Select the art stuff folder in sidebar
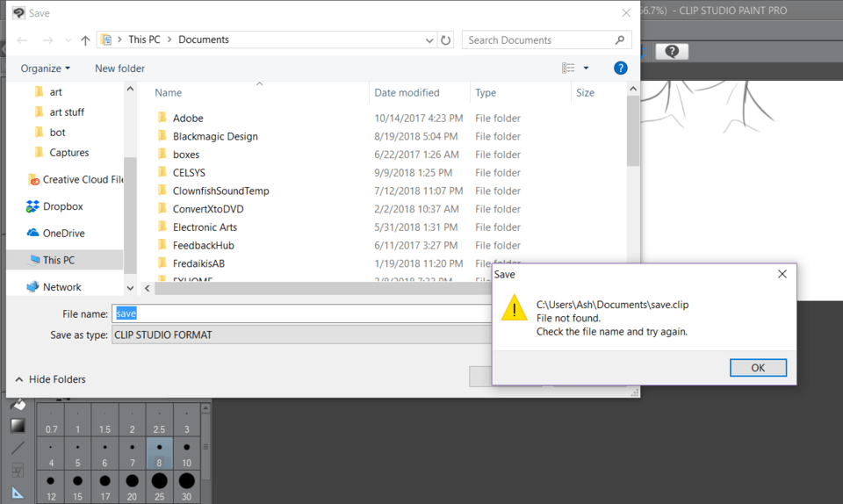The width and height of the screenshot is (843, 504). pyautogui.click(x=67, y=112)
